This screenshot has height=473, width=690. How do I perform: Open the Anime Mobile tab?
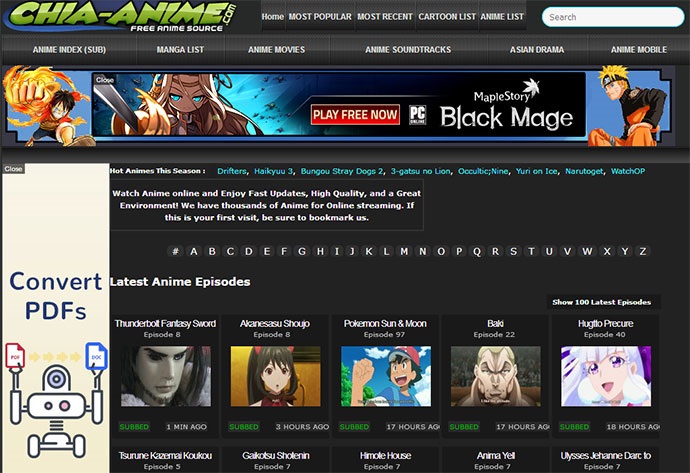pos(639,50)
